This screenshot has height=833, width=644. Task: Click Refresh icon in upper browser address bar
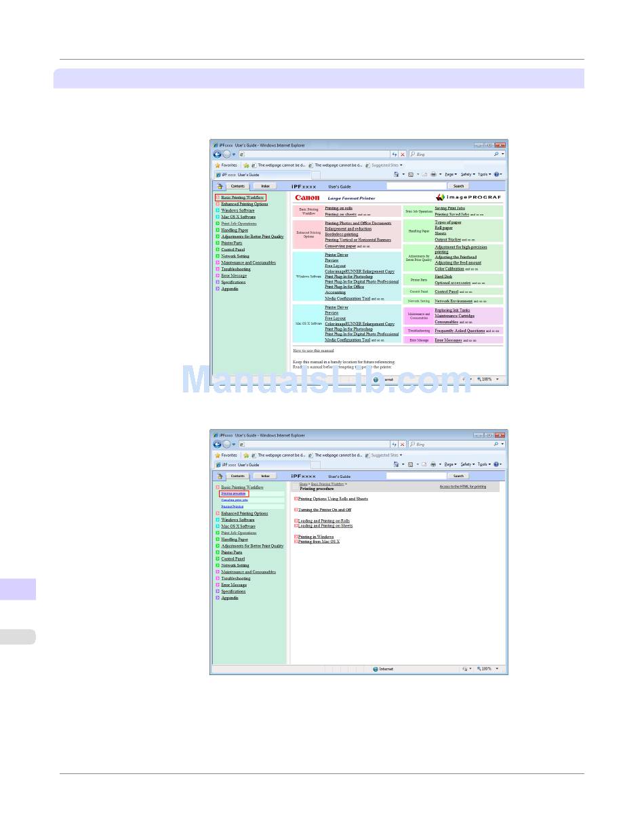(395, 155)
